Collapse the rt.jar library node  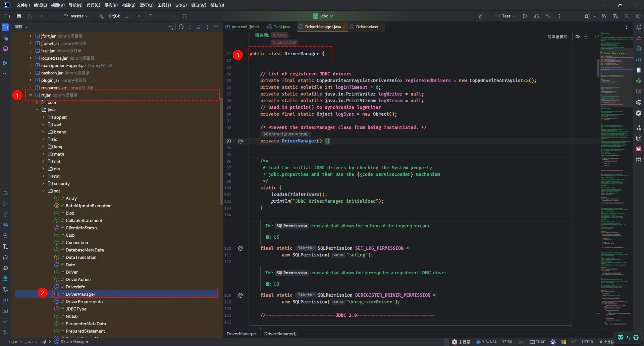click(31, 95)
